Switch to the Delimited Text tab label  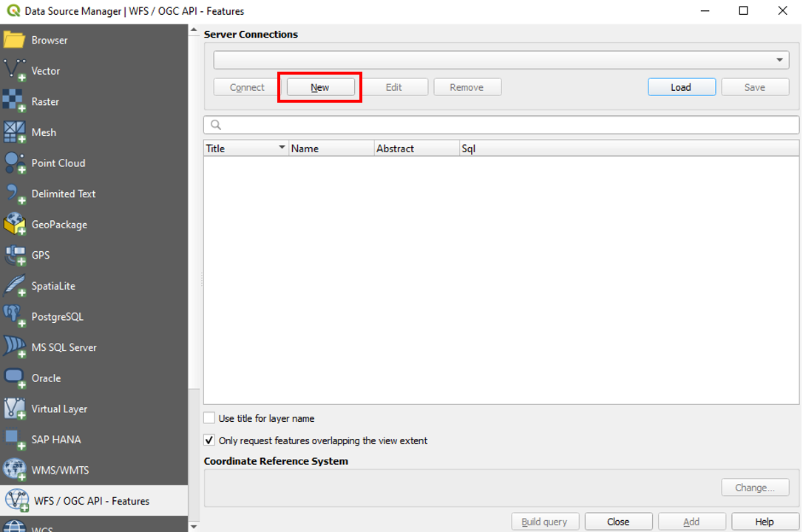[64, 194]
